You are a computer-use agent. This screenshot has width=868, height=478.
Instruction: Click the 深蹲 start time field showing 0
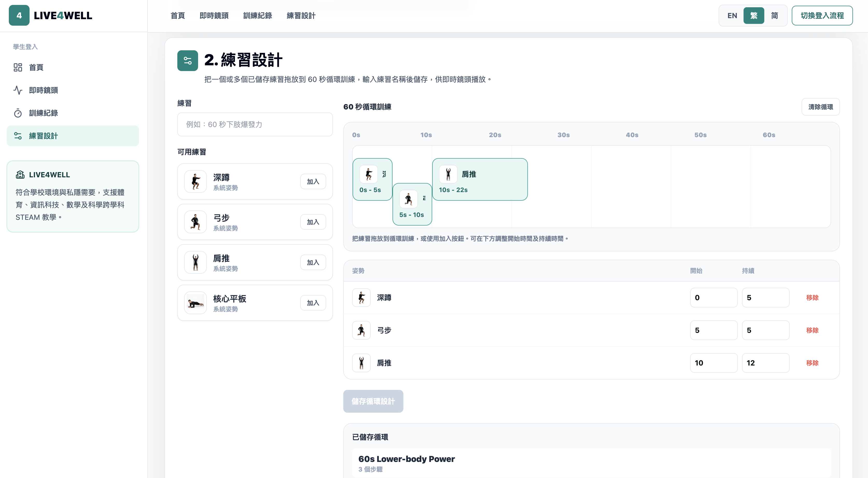point(714,298)
